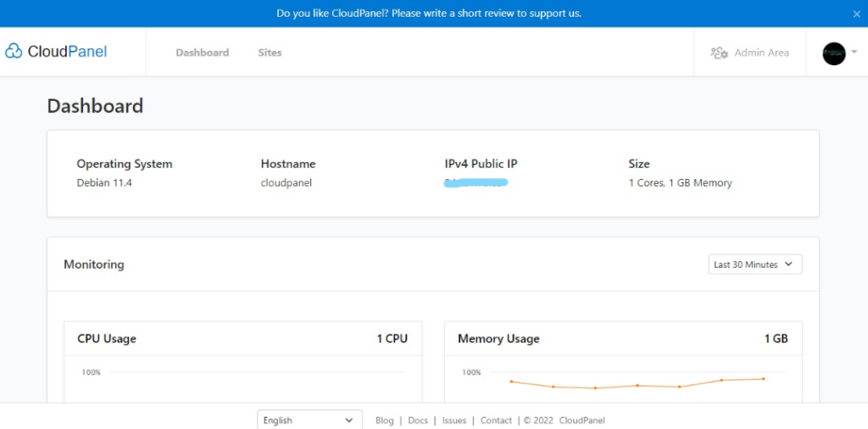
Task: Click the review request banner text
Action: [429, 14]
